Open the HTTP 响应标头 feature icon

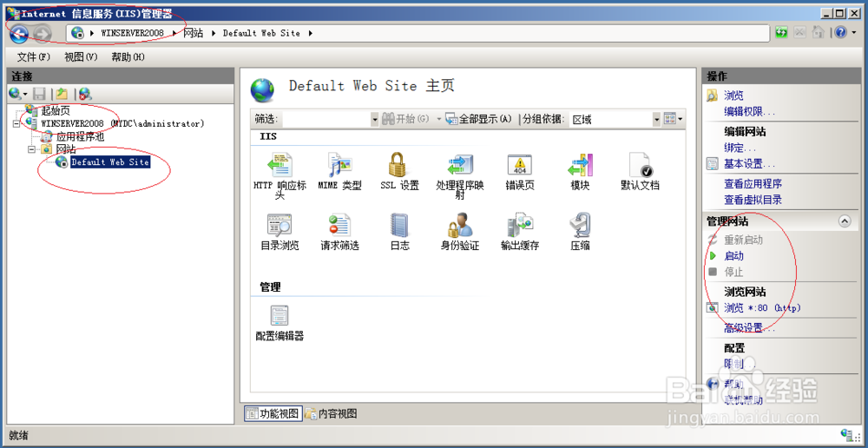(x=279, y=165)
